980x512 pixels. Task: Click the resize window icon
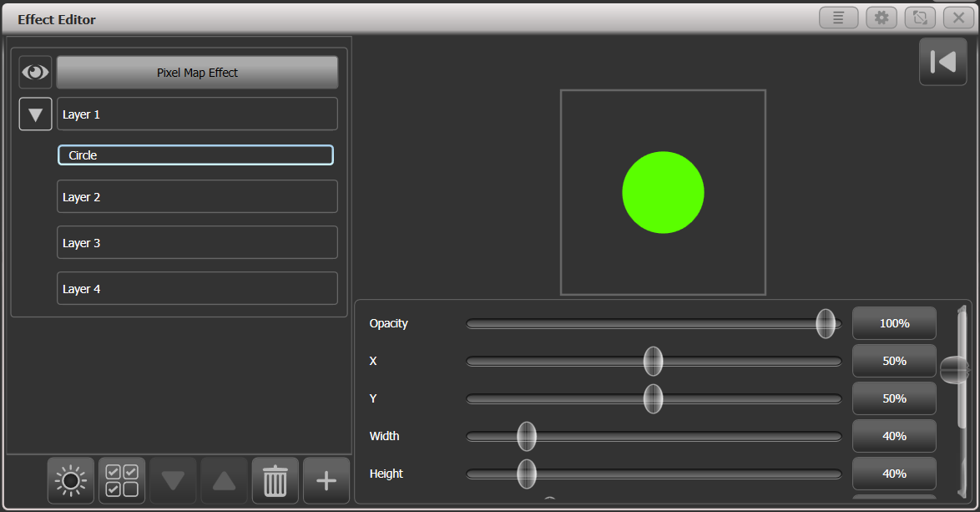pyautogui.click(x=919, y=17)
